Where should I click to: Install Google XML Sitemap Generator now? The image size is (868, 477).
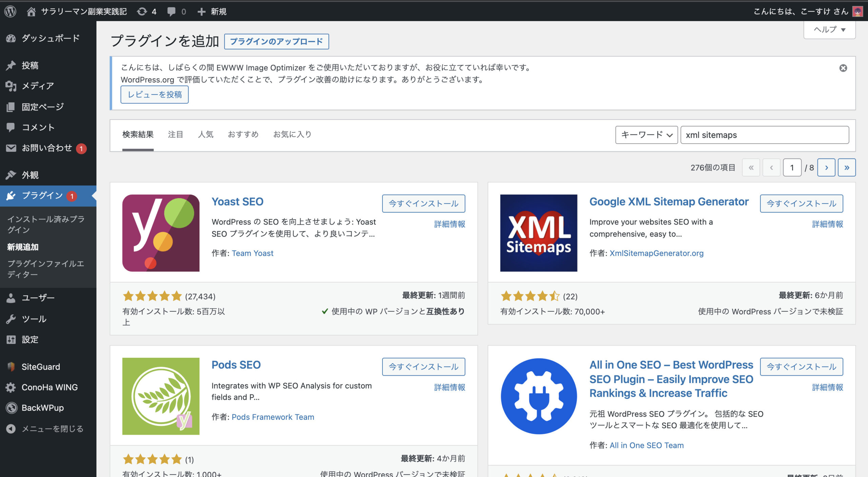point(801,204)
